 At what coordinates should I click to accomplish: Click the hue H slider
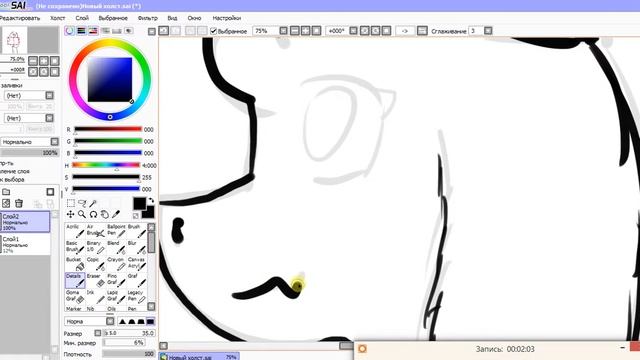click(106, 165)
